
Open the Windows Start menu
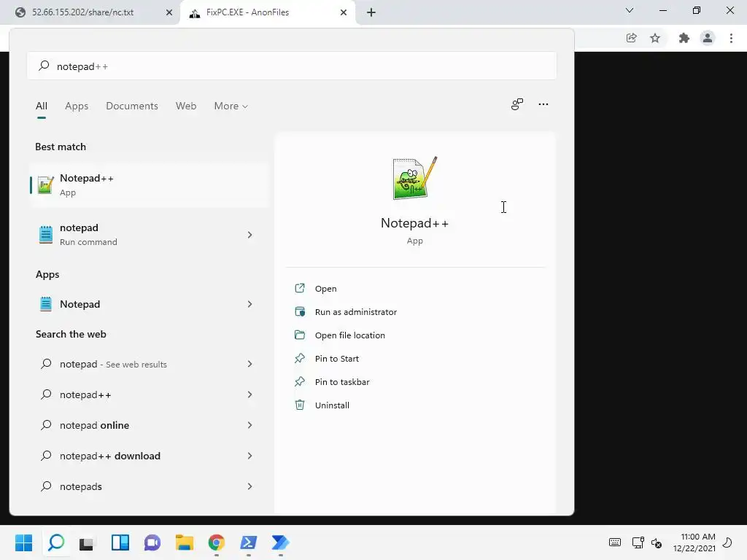click(x=23, y=542)
